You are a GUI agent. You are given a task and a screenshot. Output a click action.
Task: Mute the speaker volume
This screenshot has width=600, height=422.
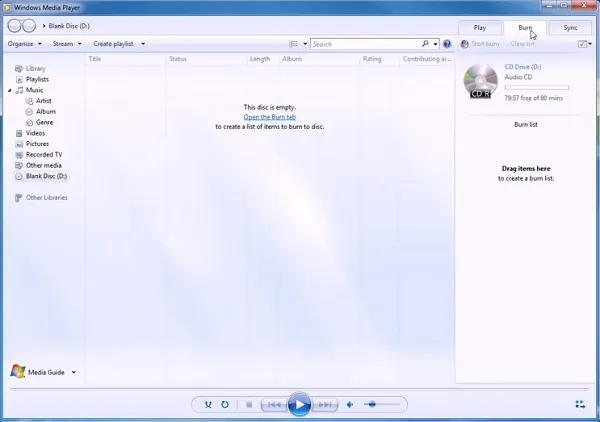coord(350,404)
